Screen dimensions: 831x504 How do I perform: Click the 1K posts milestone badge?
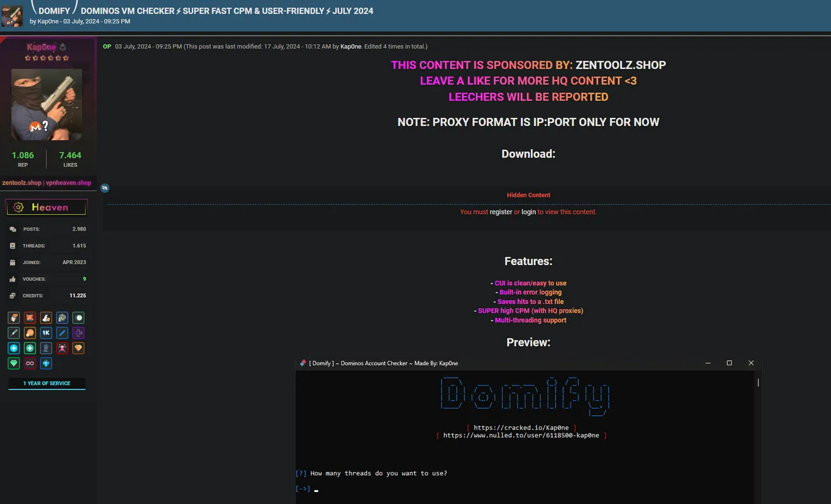click(x=45, y=332)
